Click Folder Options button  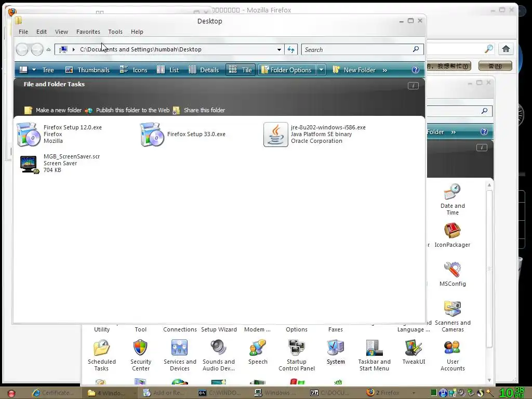287,70
